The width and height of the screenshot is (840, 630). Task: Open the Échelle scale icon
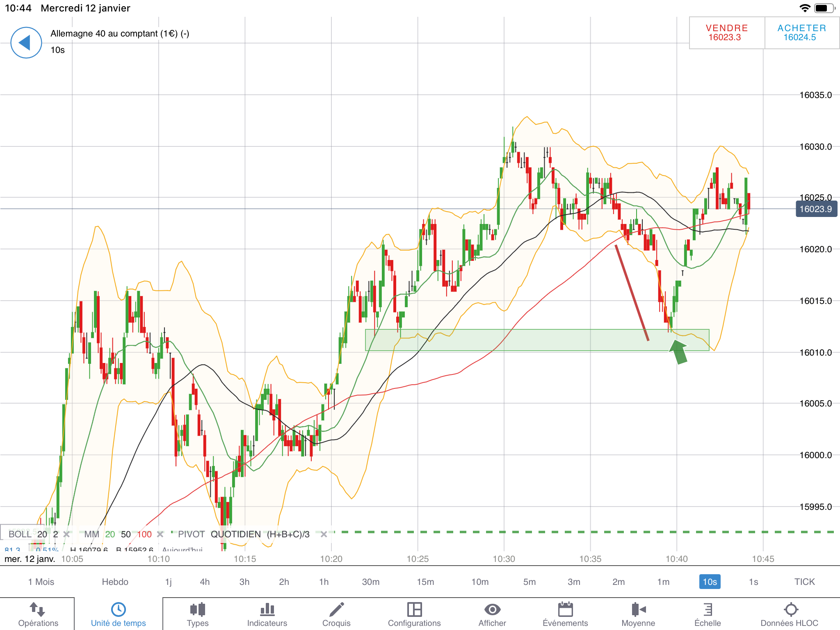(708, 609)
